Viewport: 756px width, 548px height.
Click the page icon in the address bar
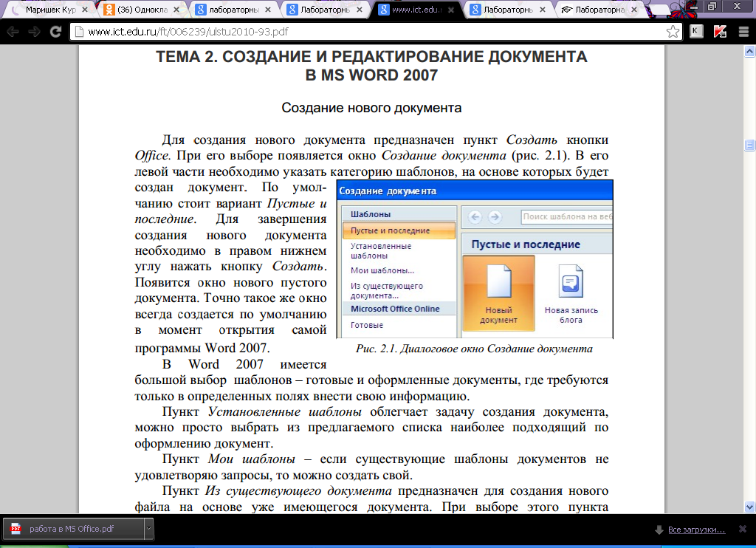pos(80,32)
